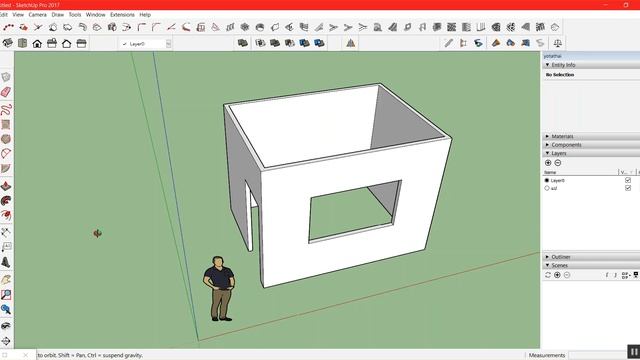This screenshot has width=640, height=360.
Task: Click the update scene refresh icon
Action: pyautogui.click(x=548, y=275)
